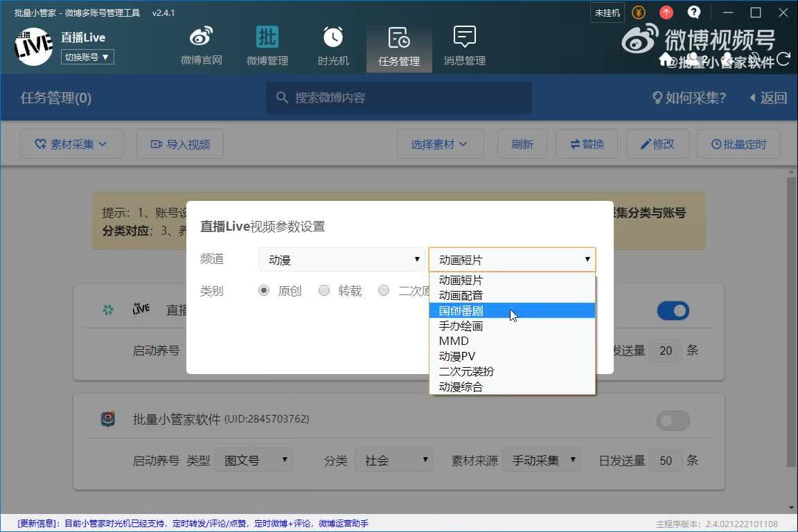Select 动漫PV from the dropdown list
Screen dimensions: 798x532
pyautogui.click(x=512, y=356)
